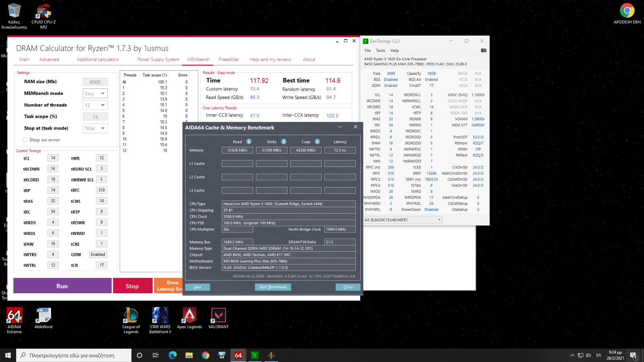This screenshot has height=362, width=644.
Task: Switch to ZenTimings taskbar icon
Action: point(255,355)
